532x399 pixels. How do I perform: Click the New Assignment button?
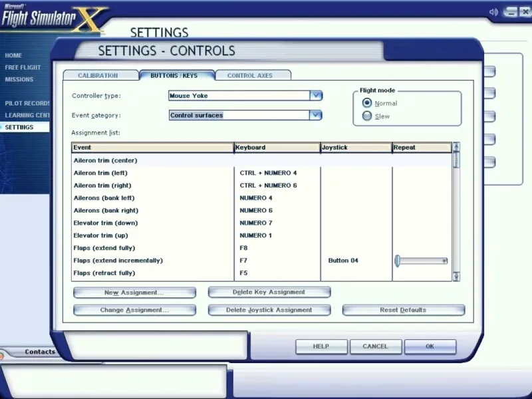[x=135, y=293]
